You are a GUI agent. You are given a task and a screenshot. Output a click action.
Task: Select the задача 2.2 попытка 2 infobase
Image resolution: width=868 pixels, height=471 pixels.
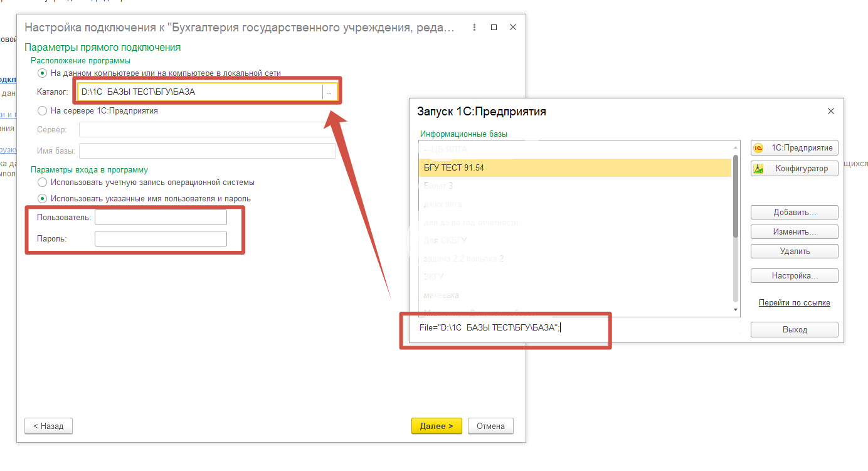coord(575,258)
